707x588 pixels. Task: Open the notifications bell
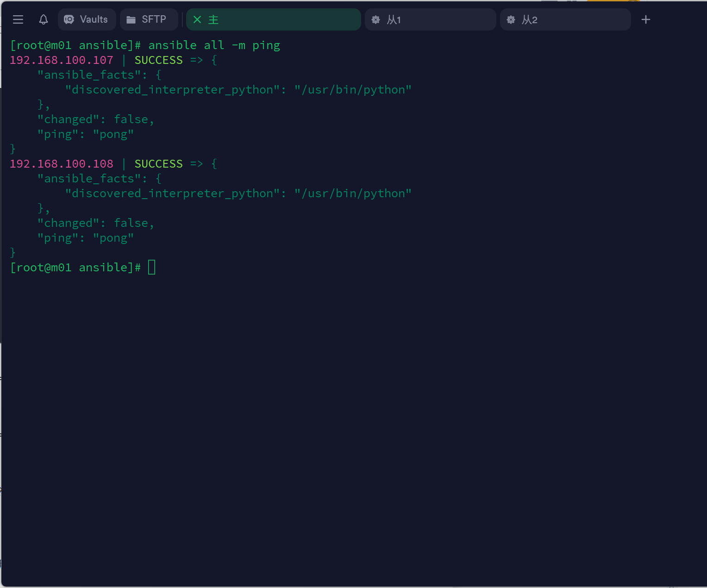click(x=44, y=19)
